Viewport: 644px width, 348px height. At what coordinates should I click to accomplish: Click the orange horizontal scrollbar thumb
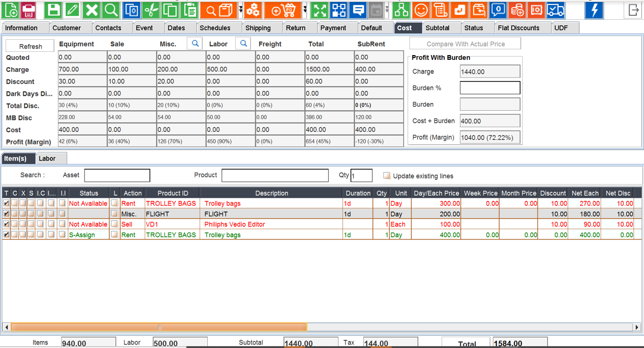[x=158, y=327]
